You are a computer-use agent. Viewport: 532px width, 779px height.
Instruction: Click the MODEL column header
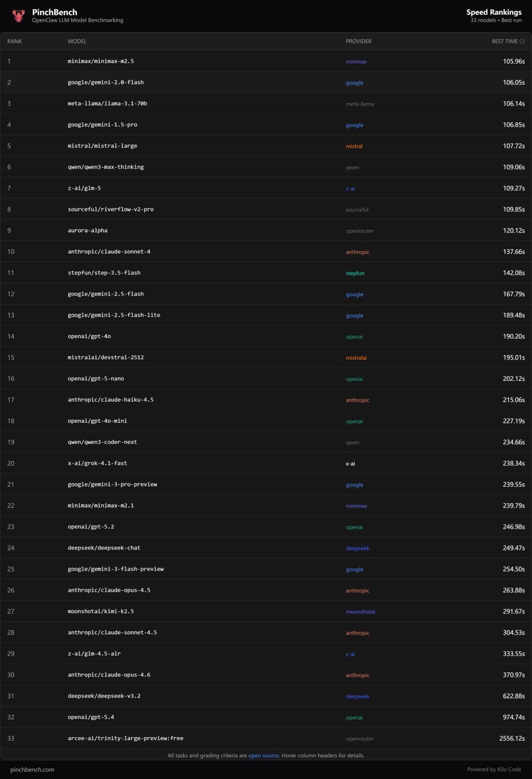[x=77, y=41]
